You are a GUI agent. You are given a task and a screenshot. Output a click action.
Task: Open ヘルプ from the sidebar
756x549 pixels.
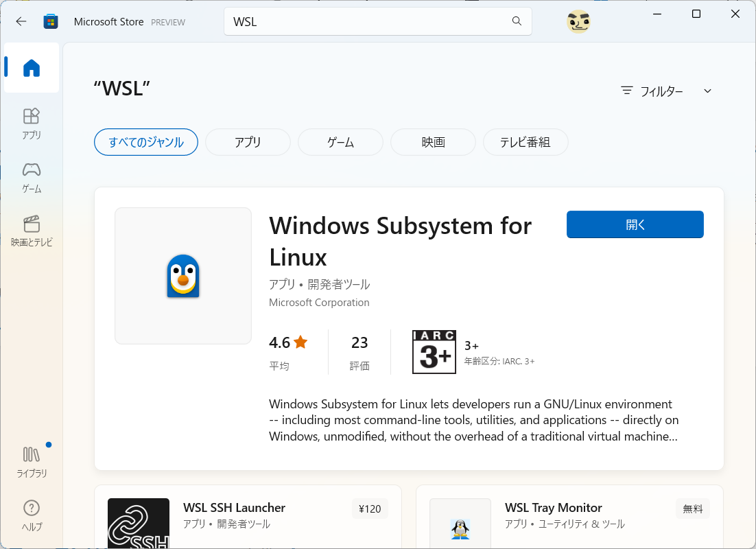point(31,515)
